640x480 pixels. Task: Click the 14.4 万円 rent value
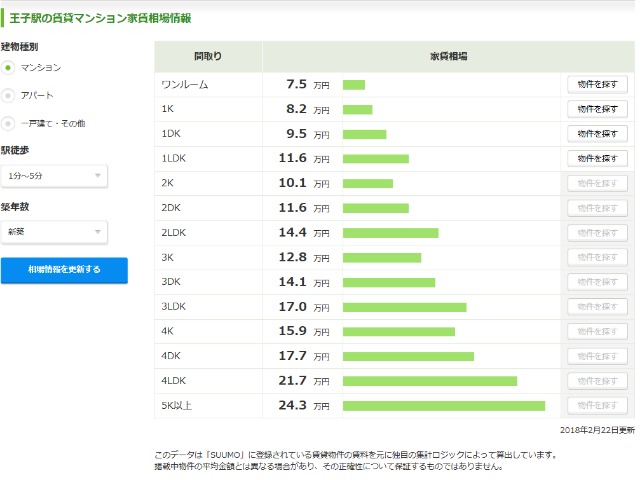[304, 233]
